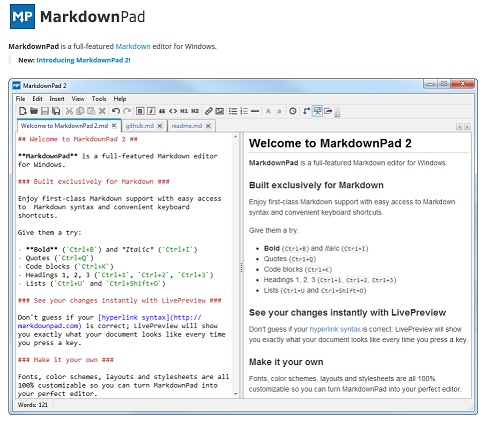
Task: Apply Bold formatting from the toolbar
Action: 140,111
